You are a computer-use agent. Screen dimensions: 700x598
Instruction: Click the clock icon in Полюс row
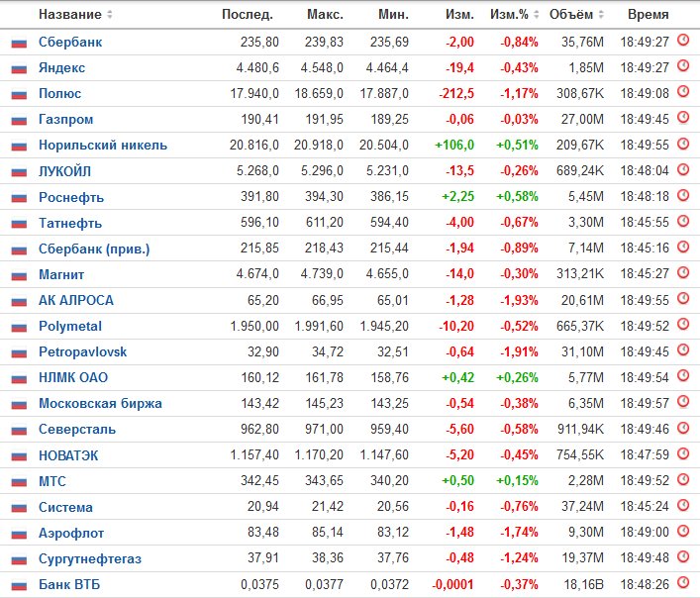(683, 92)
